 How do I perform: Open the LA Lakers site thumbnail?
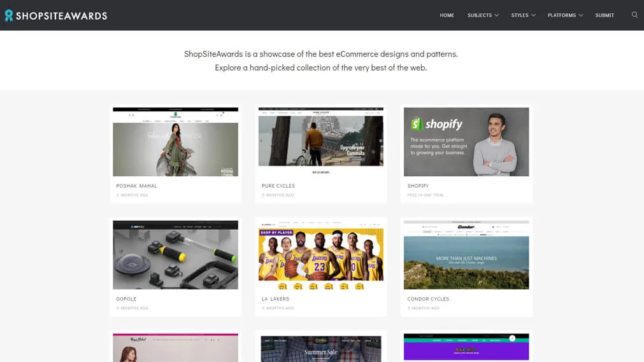point(321,255)
